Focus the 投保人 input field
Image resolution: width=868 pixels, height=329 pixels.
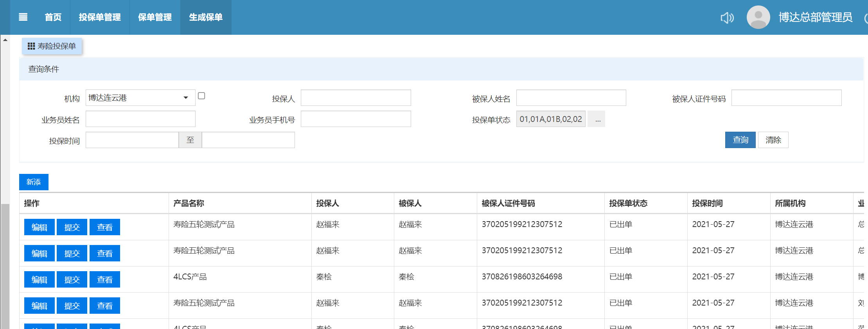356,98
